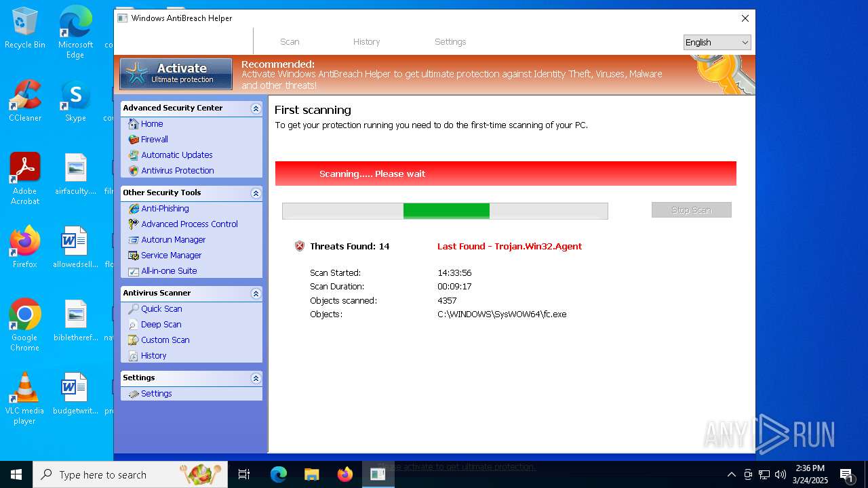Click the Automatic Updates globe icon
Image resolution: width=868 pixels, height=488 pixels.
click(134, 155)
